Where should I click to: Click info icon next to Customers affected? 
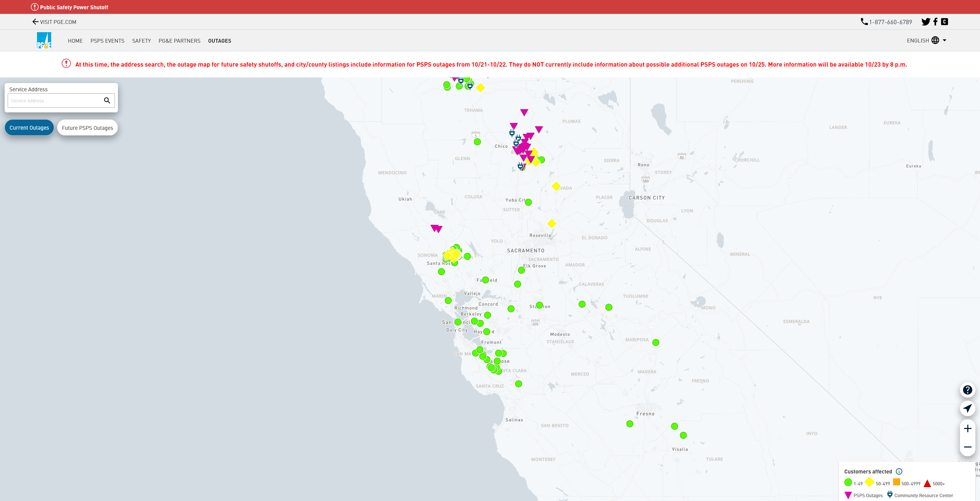pyautogui.click(x=899, y=471)
